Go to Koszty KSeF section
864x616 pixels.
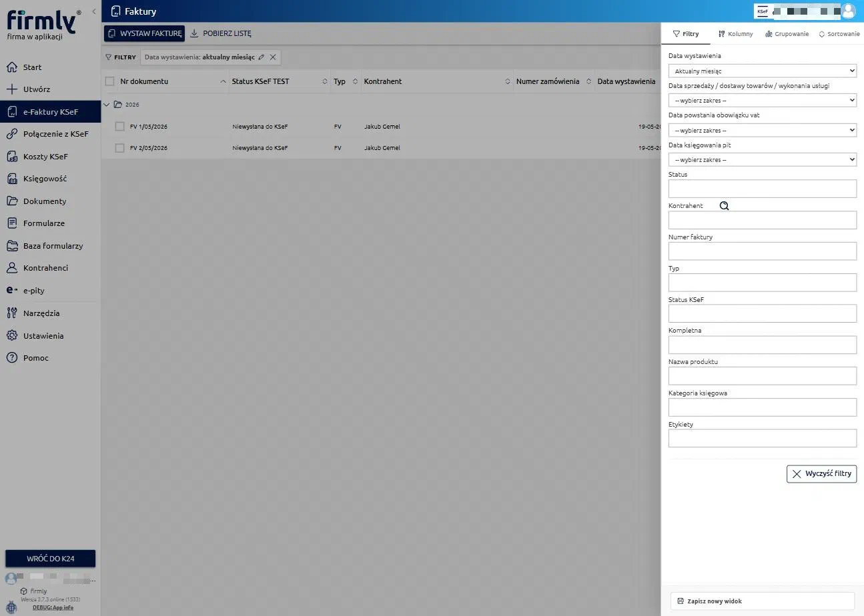[x=37, y=157]
